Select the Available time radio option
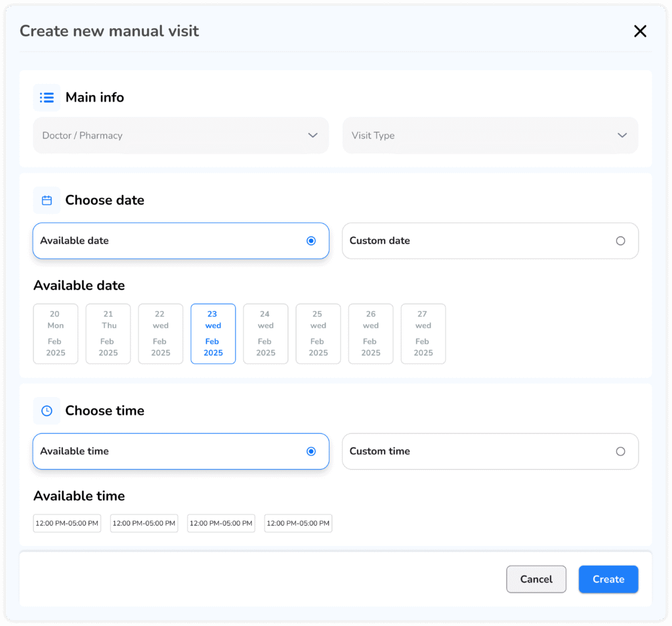 point(311,451)
